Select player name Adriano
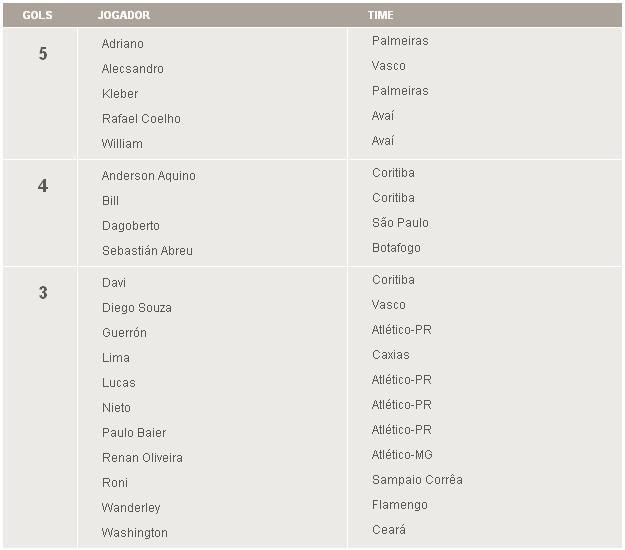625x550 pixels. click(122, 44)
